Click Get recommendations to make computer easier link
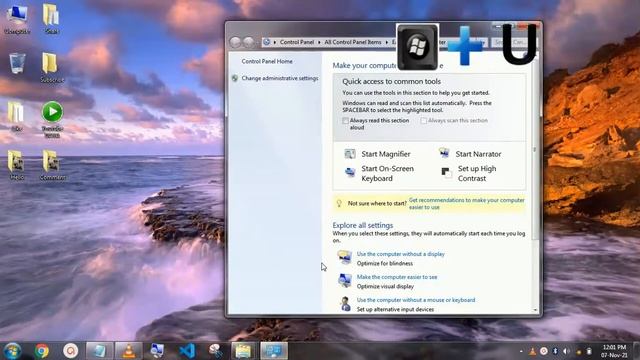Image resolution: width=640 pixels, height=360 pixels. pos(467,203)
